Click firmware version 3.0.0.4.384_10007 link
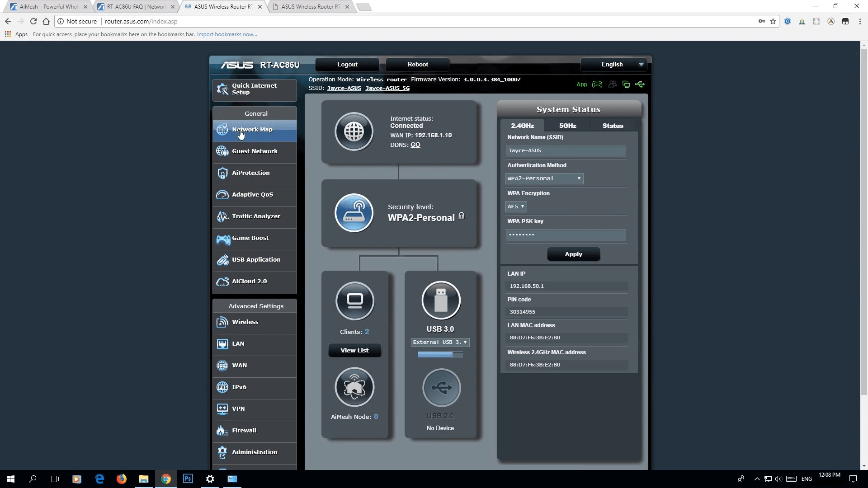This screenshot has width=868, height=488. [492, 80]
